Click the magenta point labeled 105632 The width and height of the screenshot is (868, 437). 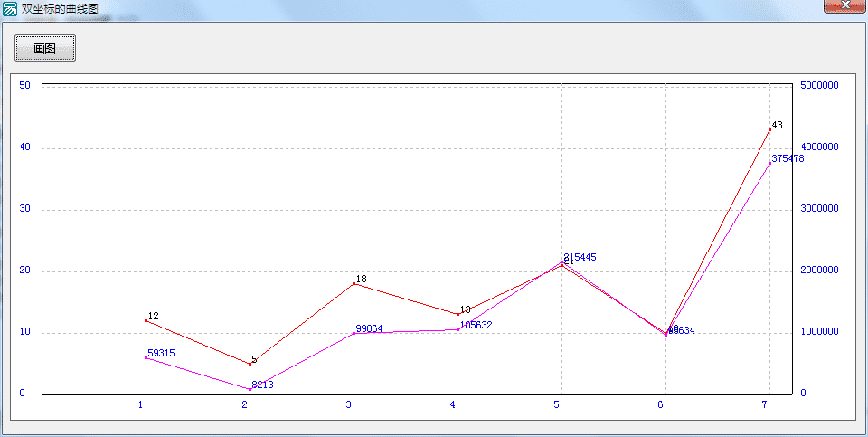458,329
